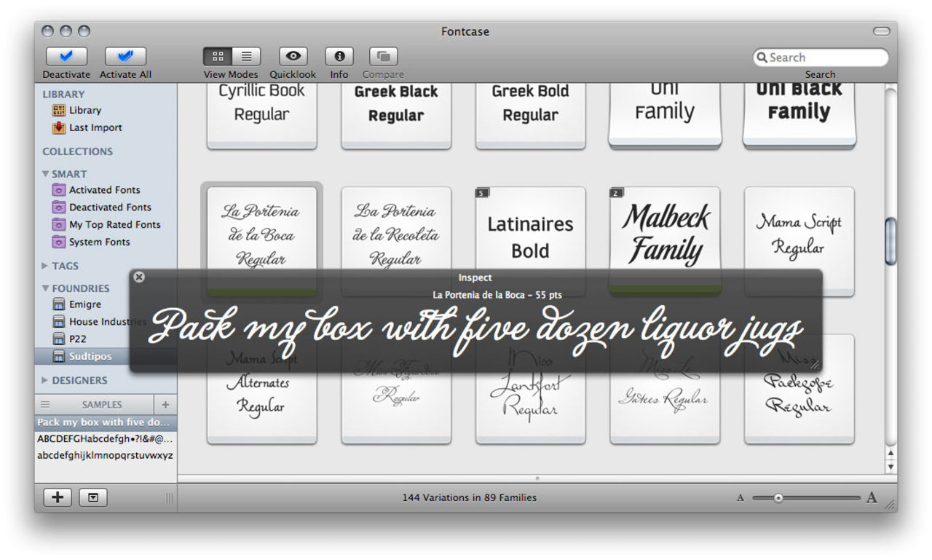Click the Compare toolbar icon
The width and height of the screenshot is (932, 560).
383,57
